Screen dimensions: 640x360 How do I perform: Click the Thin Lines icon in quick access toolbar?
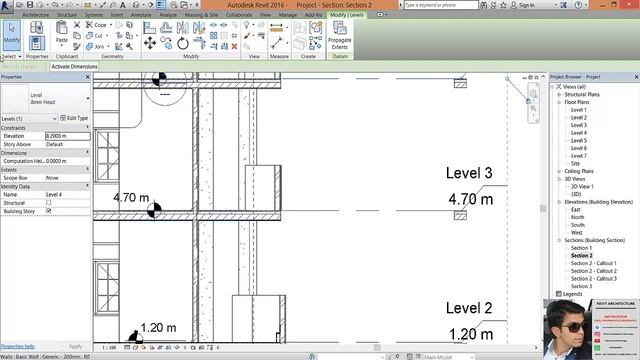161,5
